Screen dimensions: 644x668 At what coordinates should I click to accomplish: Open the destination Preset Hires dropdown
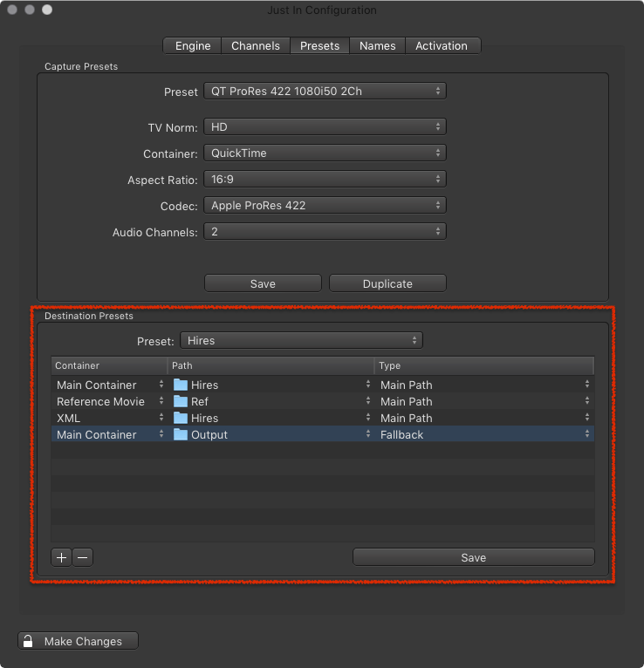point(301,340)
